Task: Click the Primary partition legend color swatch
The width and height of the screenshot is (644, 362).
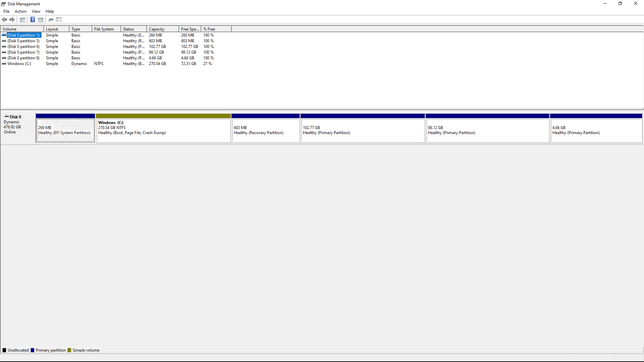Action: click(33, 350)
